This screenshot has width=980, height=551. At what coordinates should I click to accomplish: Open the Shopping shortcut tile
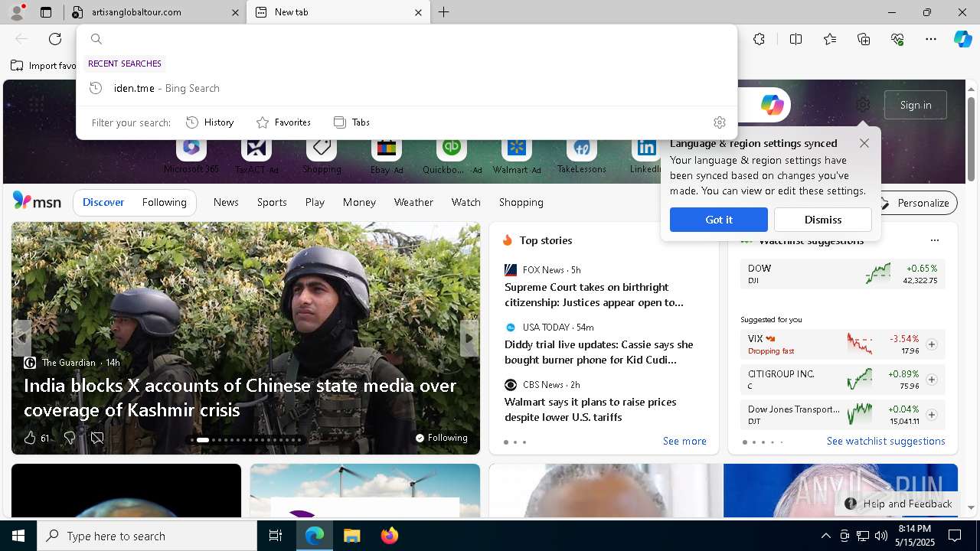(x=322, y=155)
